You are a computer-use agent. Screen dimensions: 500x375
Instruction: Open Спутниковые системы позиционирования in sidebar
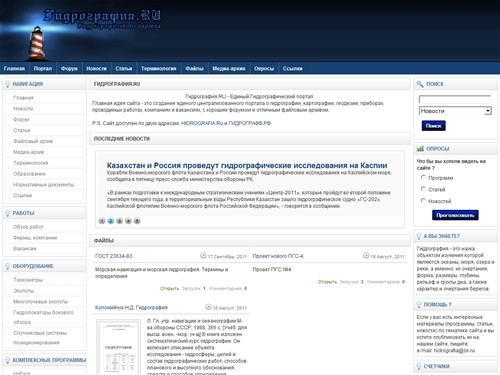(40, 338)
